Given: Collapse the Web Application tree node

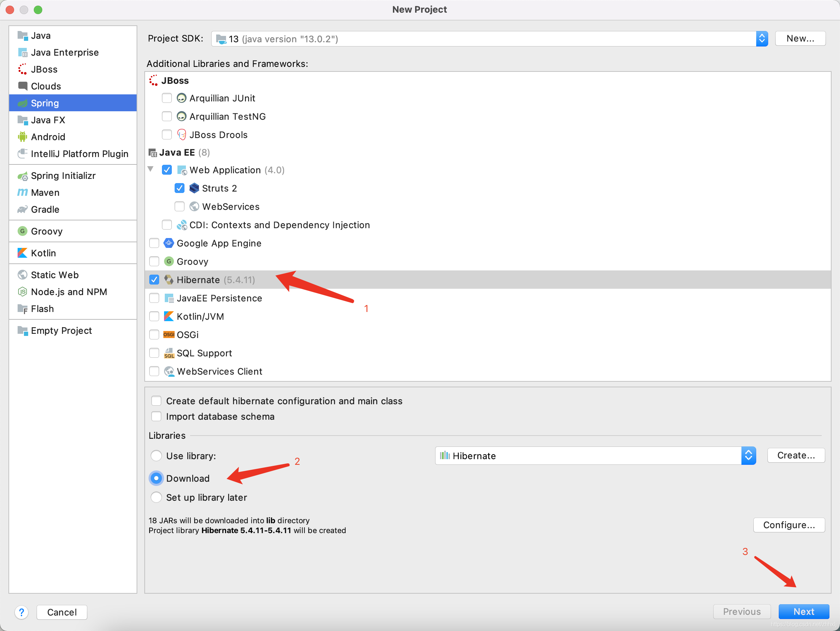Looking at the screenshot, I should tap(151, 169).
